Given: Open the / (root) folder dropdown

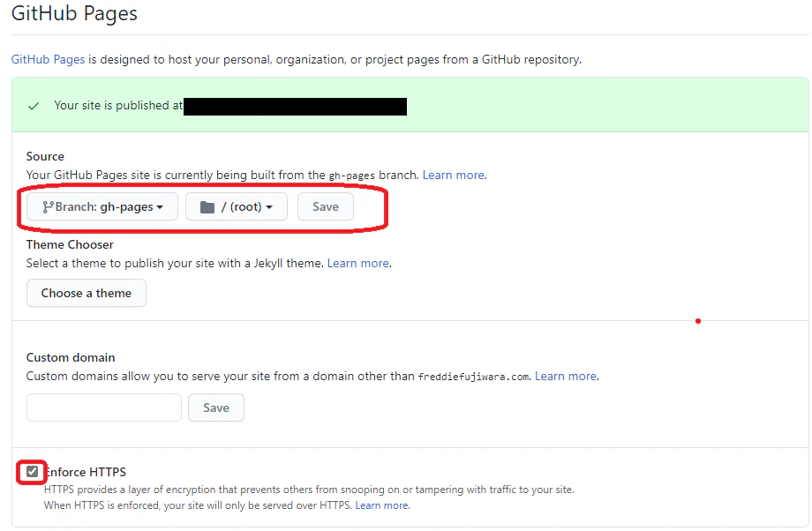Looking at the screenshot, I should 237,207.
